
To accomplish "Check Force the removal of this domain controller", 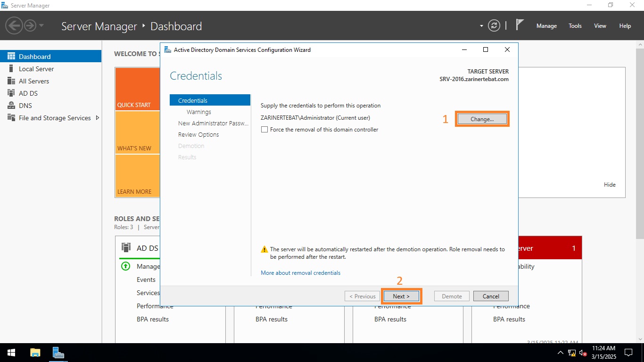I will (264, 130).
